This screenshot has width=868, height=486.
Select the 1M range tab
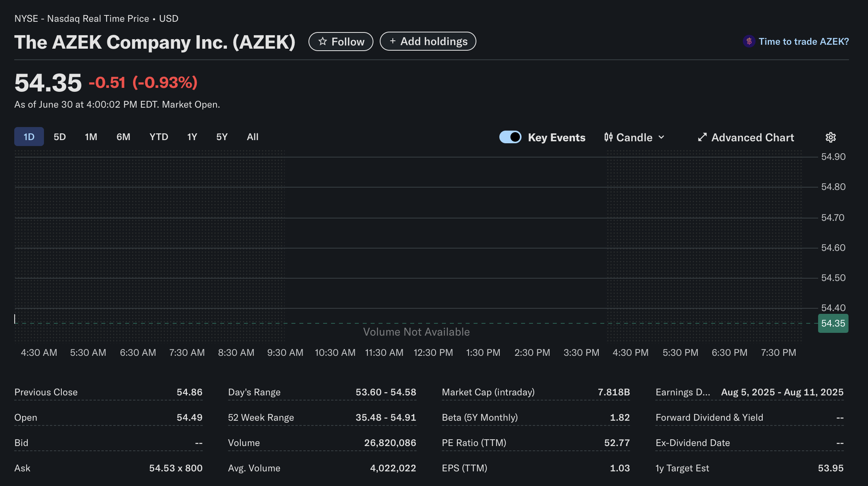coord(91,137)
